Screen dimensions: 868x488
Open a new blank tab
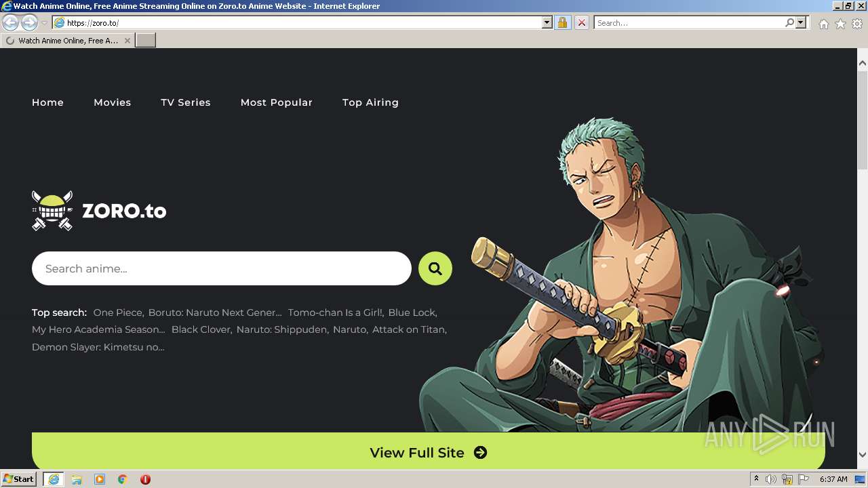click(x=146, y=41)
